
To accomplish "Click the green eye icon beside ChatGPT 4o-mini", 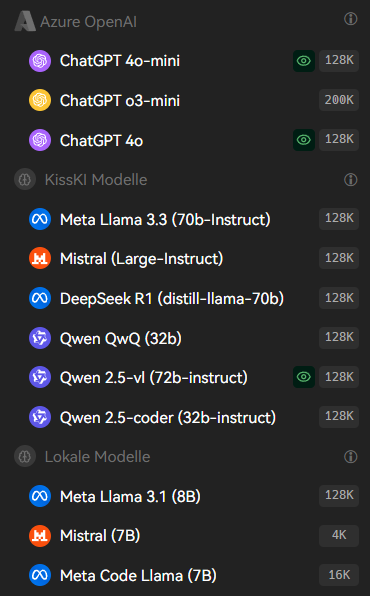I will (x=304, y=61).
